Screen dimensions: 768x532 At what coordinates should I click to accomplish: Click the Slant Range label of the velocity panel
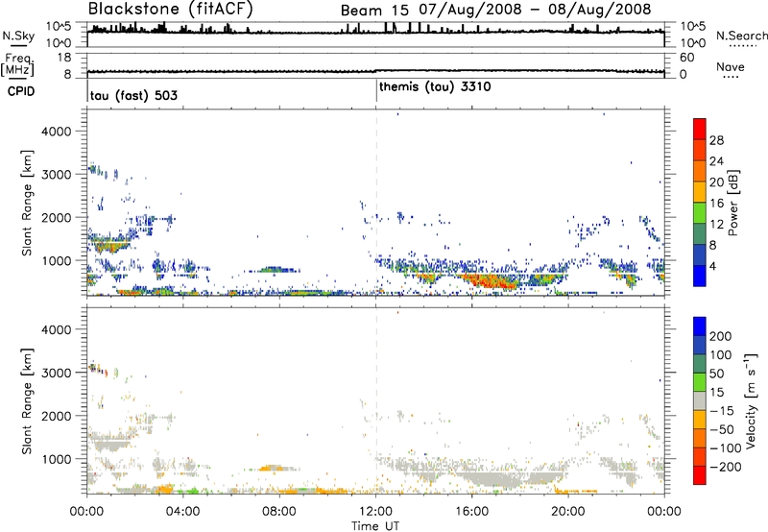click(27, 401)
